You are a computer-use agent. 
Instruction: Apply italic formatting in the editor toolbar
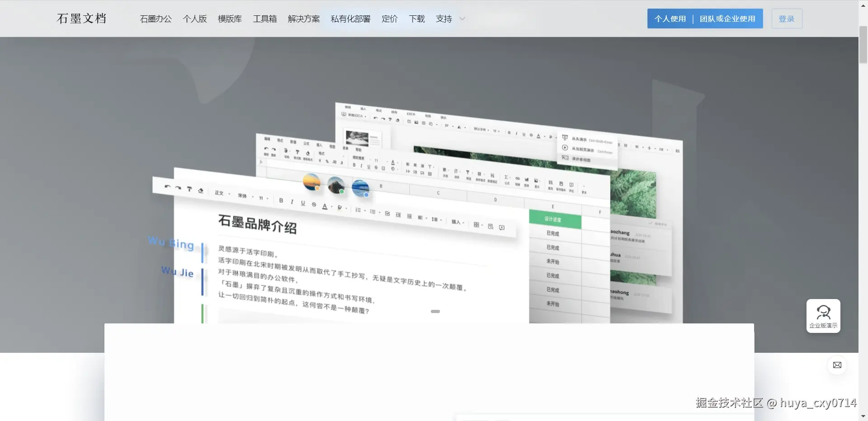point(292,202)
